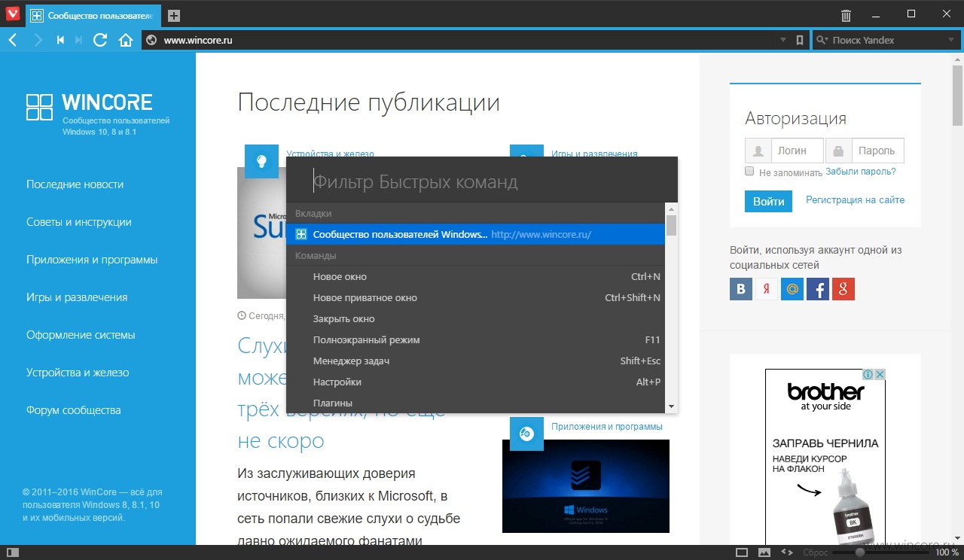Image resolution: width=964 pixels, height=560 pixels.
Task: Open 'Советы и инструкции' sidebar link
Action: pyautogui.click(x=79, y=222)
